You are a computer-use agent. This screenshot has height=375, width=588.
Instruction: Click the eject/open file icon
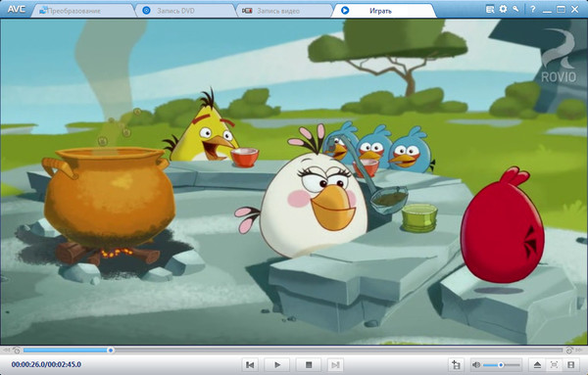537,364
